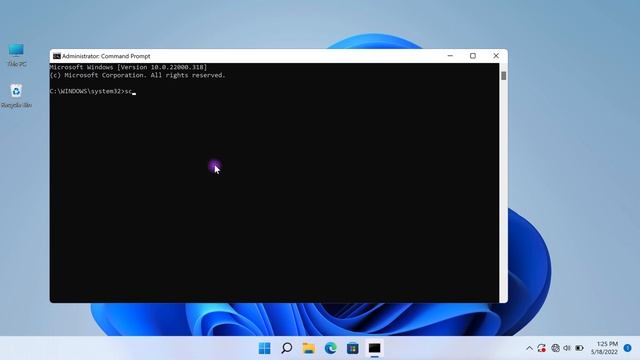Open network globe tray icon
640x360 pixels.
tap(555, 348)
